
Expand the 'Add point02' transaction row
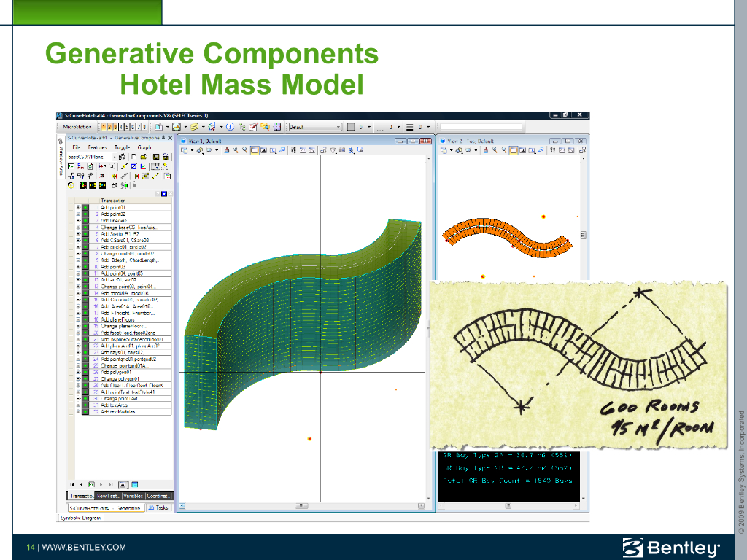point(78,214)
